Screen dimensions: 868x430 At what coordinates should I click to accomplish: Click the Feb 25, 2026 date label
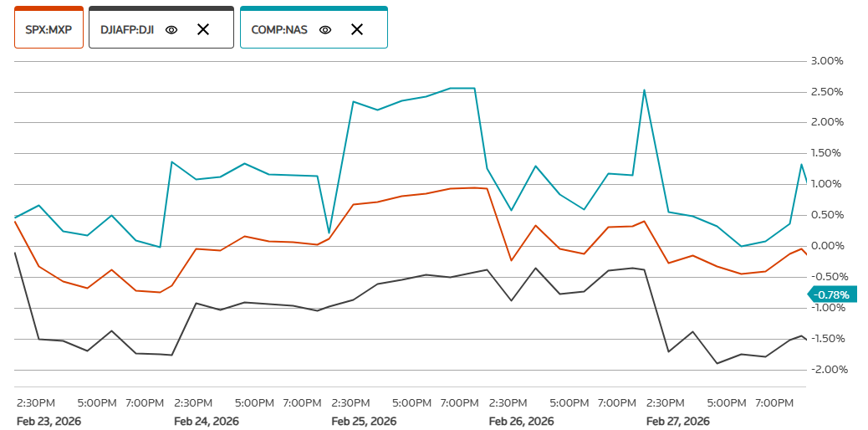click(x=364, y=421)
